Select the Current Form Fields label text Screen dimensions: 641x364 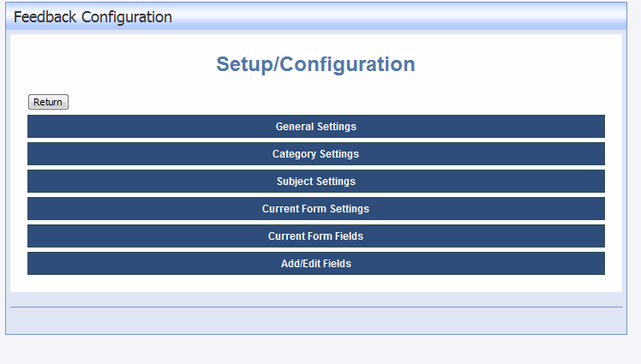[x=315, y=236]
